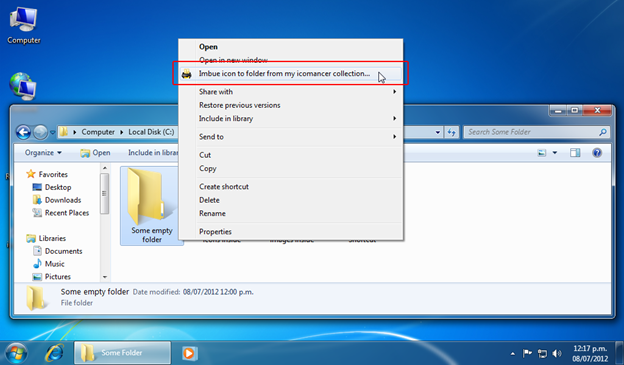Expand Include in library submenu
Screen dimensions: 624x365
[x=290, y=119]
